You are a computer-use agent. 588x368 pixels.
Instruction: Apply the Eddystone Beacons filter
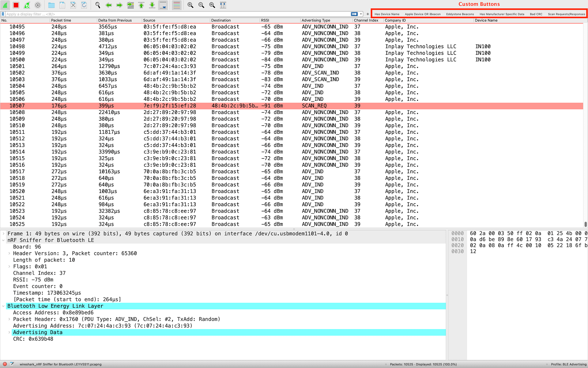point(460,14)
